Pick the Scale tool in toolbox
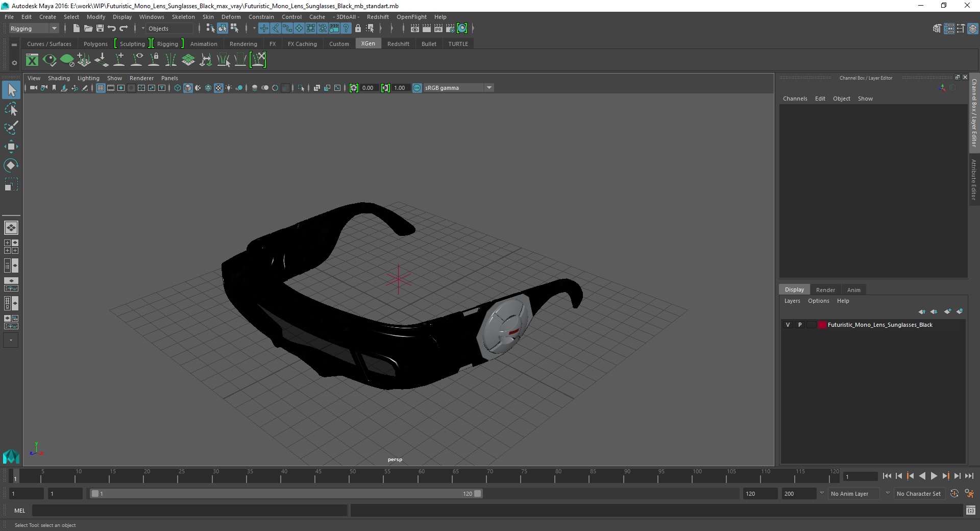Image resolution: width=980 pixels, height=531 pixels. [x=11, y=184]
